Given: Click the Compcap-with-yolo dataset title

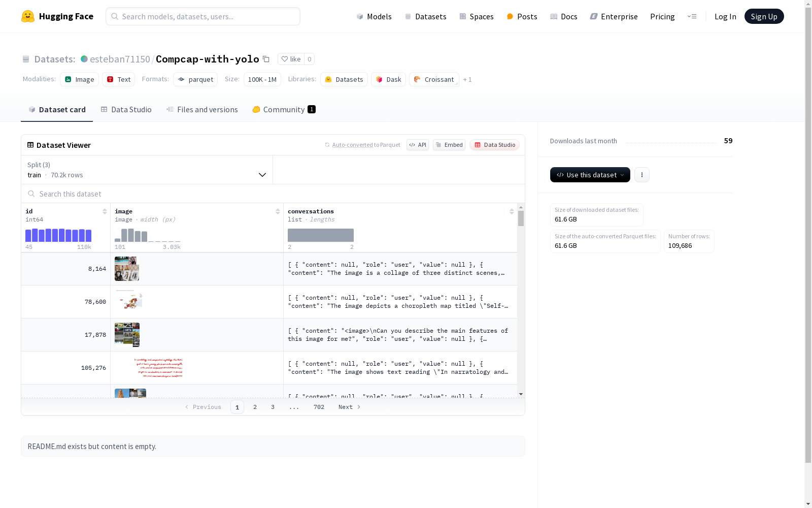Looking at the screenshot, I should click(x=208, y=59).
